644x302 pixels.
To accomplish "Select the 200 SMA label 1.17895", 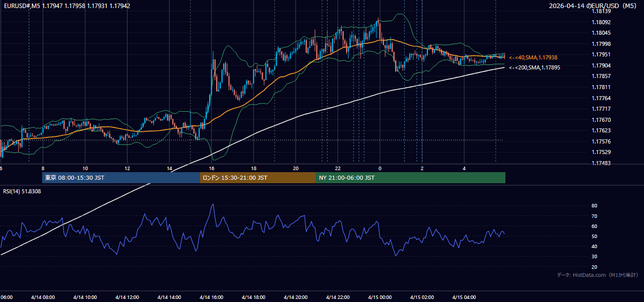I will pyautogui.click(x=534, y=67).
